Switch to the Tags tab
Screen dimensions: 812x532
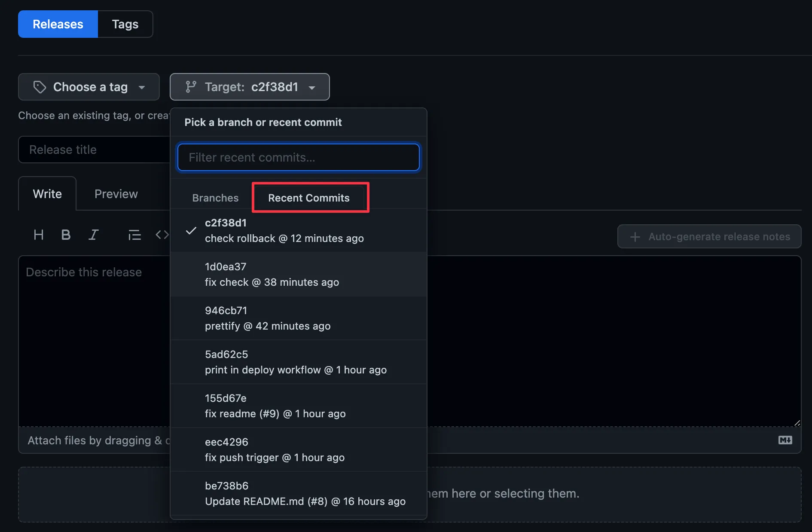click(x=125, y=24)
